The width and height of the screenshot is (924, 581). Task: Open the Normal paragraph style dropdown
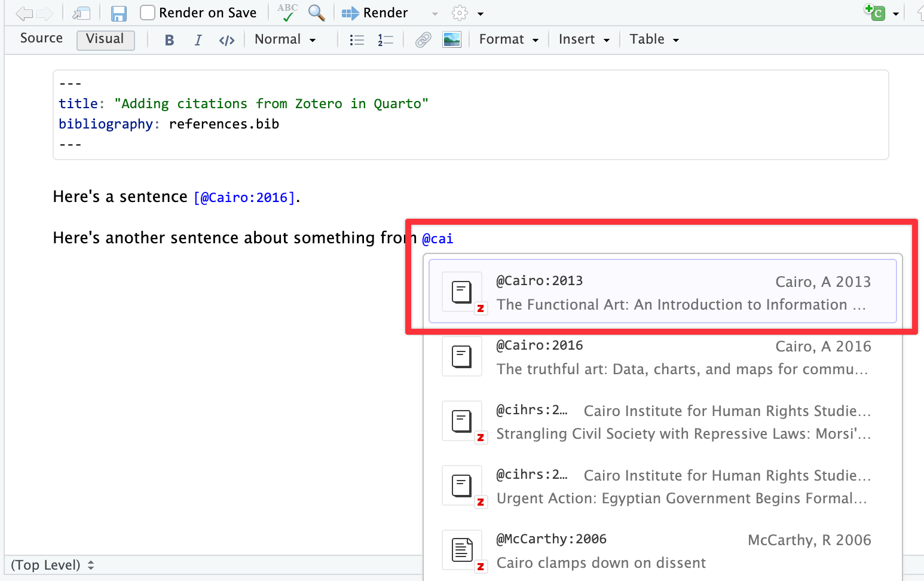(x=285, y=39)
